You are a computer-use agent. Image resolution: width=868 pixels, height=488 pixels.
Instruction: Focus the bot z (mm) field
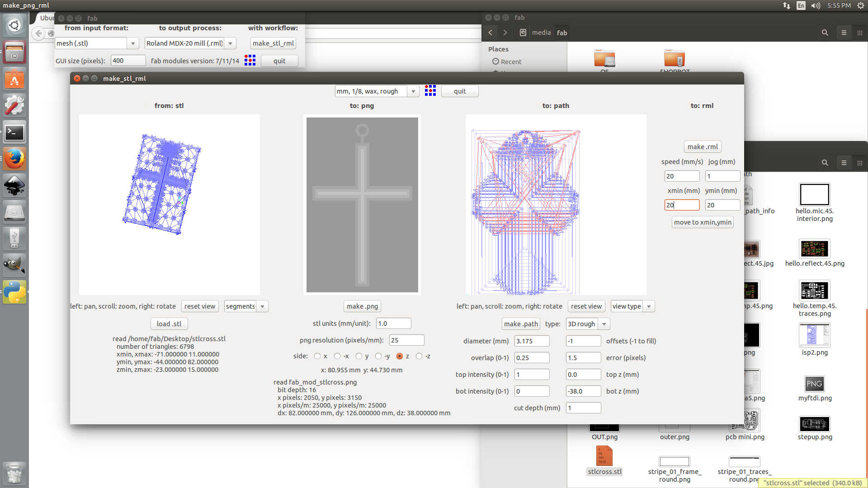pos(583,391)
